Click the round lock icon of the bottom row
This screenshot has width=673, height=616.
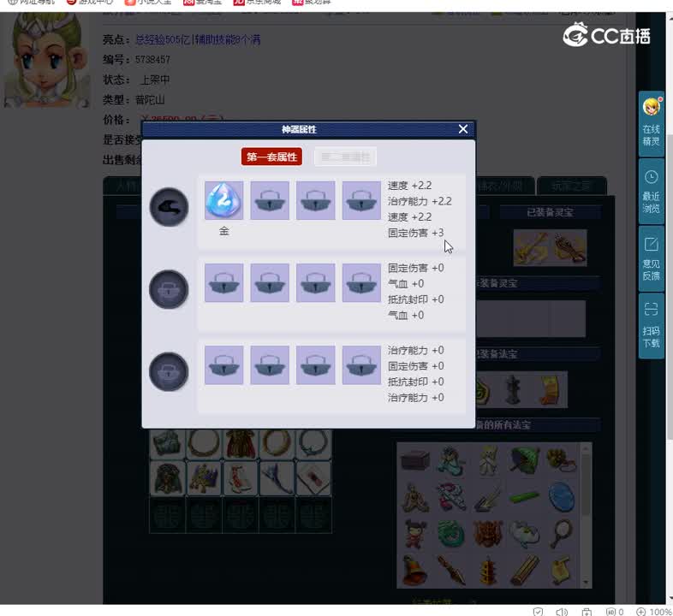click(x=169, y=371)
